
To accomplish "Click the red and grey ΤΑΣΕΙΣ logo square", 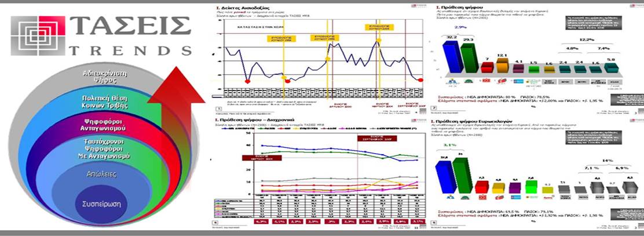I will 38,36.
